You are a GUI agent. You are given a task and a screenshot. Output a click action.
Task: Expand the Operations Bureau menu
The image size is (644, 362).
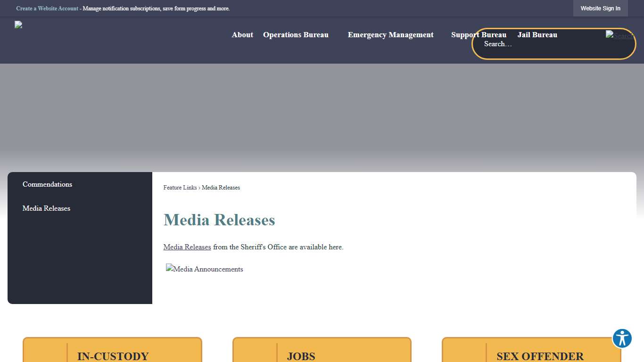296,34
